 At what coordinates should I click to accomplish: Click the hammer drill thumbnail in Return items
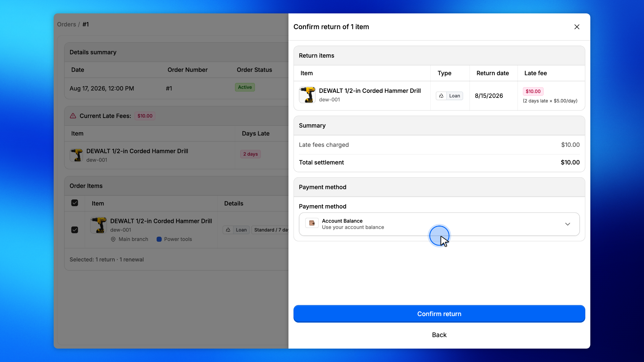point(307,95)
